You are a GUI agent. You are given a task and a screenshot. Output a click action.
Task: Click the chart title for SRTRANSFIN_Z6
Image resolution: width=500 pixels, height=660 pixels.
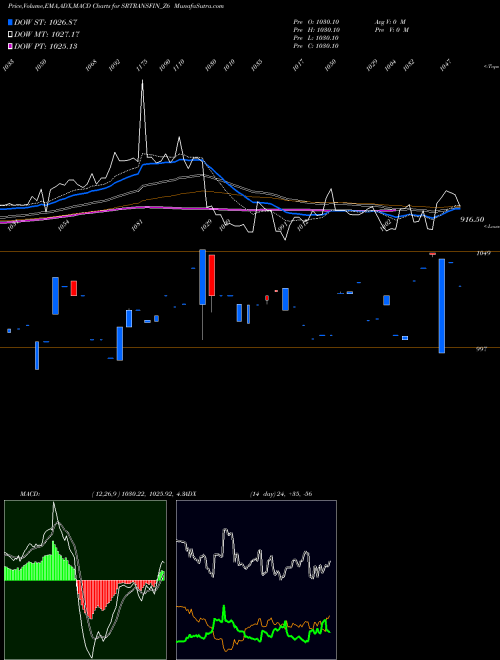88,6
